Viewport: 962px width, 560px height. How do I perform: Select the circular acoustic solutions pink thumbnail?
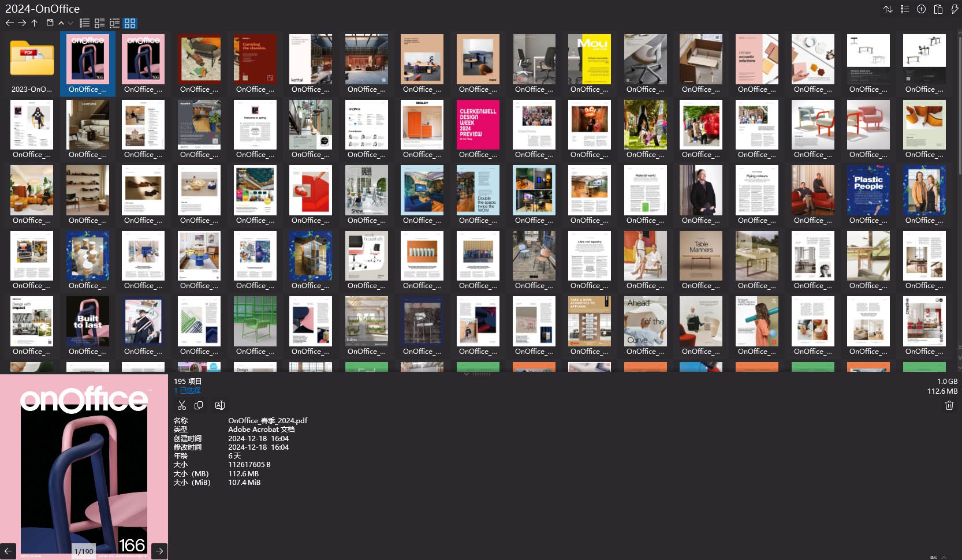(757, 59)
